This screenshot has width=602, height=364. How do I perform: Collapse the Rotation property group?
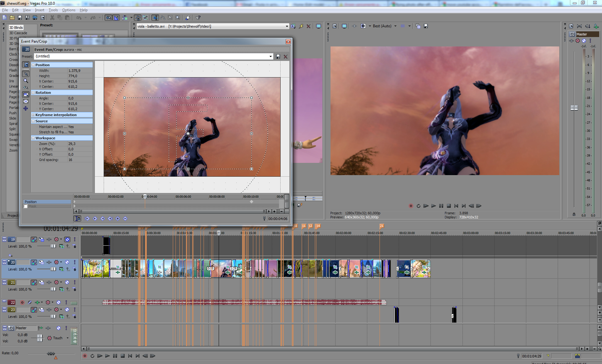click(x=33, y=93)
